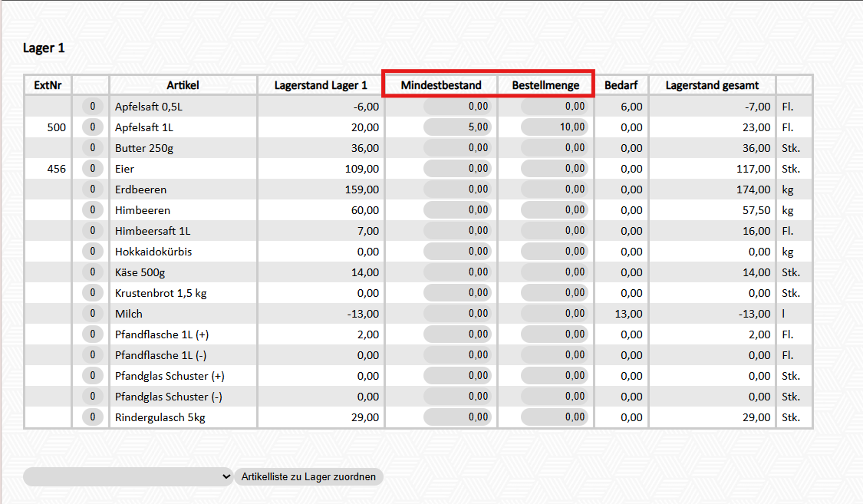
Task: Edit the Bestellmenge field for Krustenbrot 1,5 kg
Action: 554,293
